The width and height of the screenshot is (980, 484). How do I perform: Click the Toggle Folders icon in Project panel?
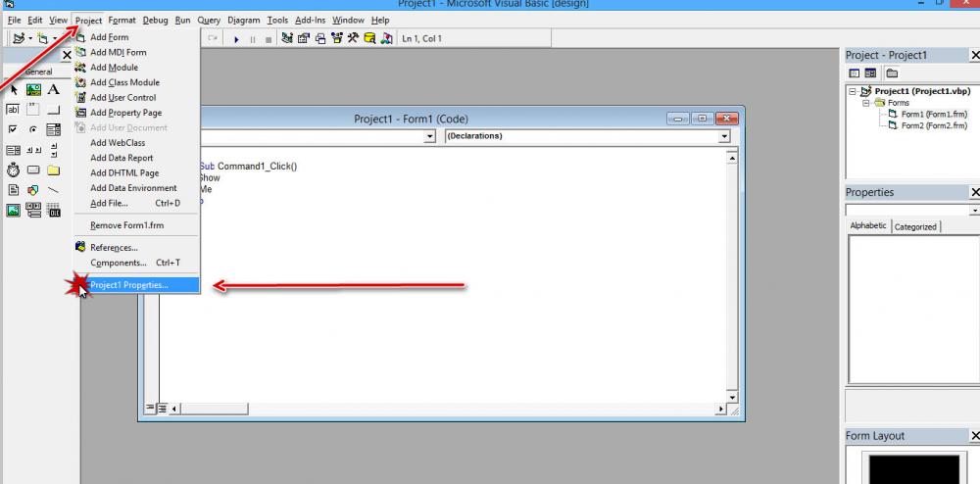click(x=892, y=73)
